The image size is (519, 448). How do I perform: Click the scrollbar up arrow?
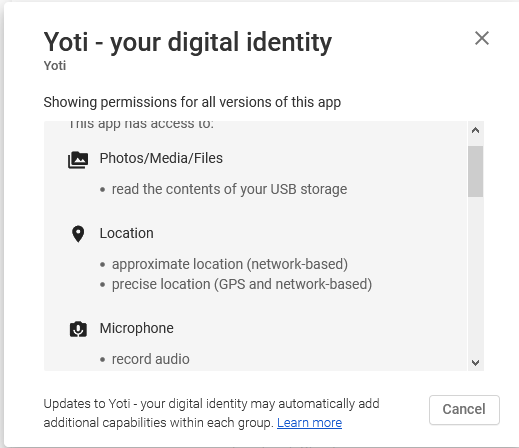coord(476,131)
